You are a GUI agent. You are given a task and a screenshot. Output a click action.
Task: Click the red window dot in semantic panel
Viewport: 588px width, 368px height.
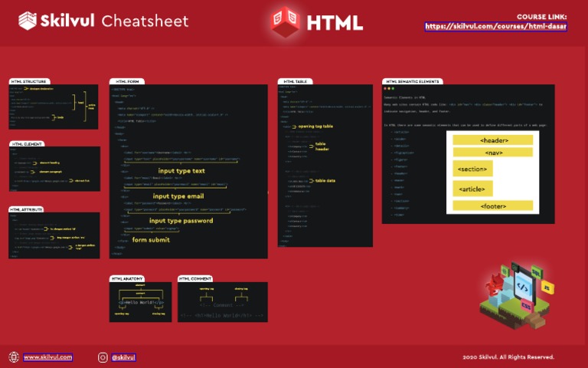(385, 89)
